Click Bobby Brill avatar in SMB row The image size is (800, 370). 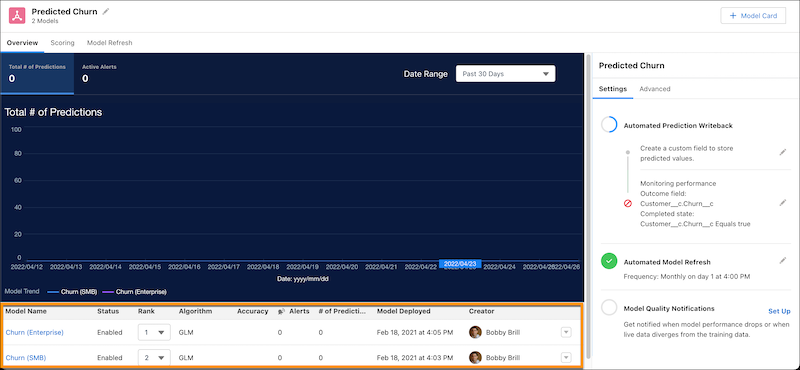point(476,357)
